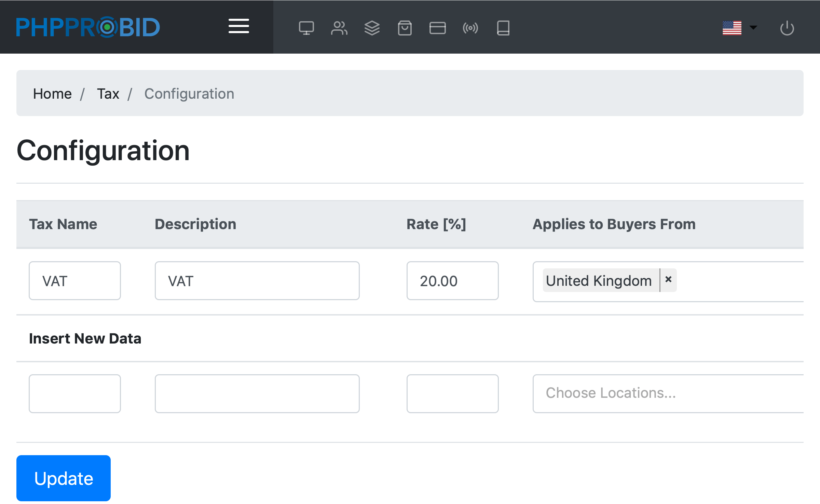The width and height of the screenshot is (820, 504).
Task: Toggle the hamburger sidebar menu
Action: [x=238, y=26]
